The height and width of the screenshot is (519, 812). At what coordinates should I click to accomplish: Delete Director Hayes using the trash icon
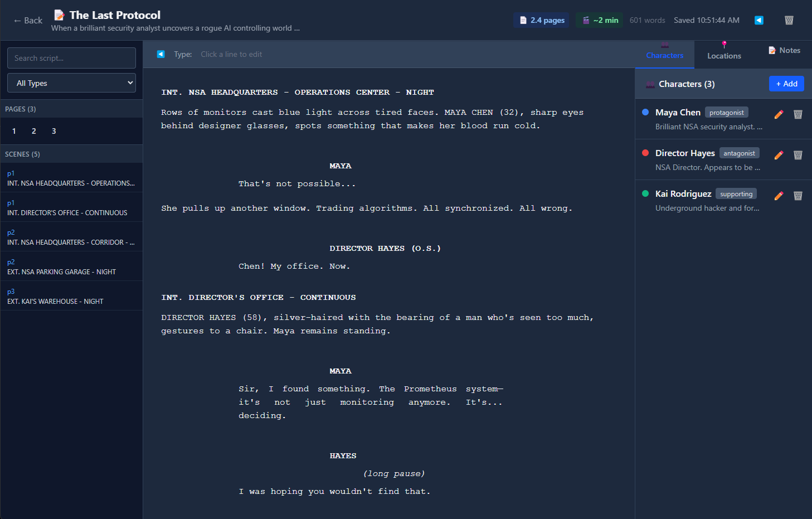(x=798, y=154)
